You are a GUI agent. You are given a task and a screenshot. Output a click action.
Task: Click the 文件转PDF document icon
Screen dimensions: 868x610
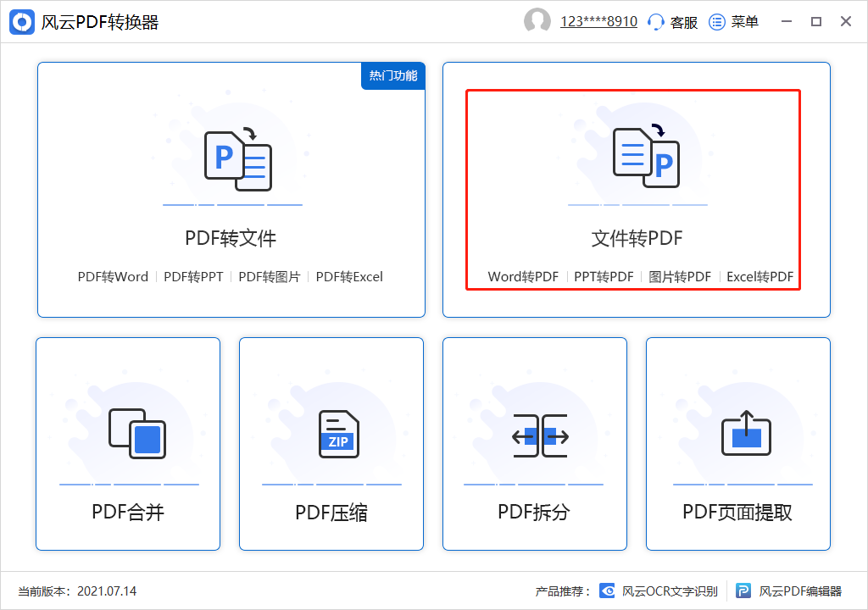(646, 158)
